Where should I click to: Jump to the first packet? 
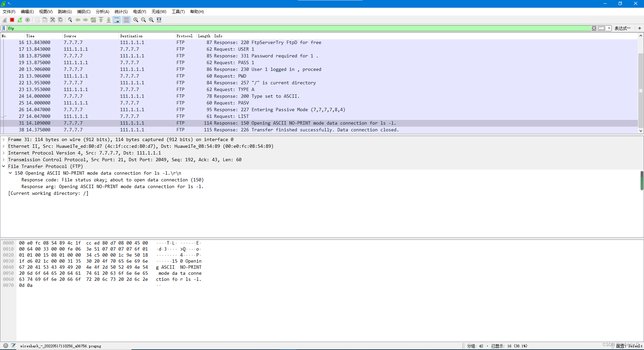pos(101,20)
